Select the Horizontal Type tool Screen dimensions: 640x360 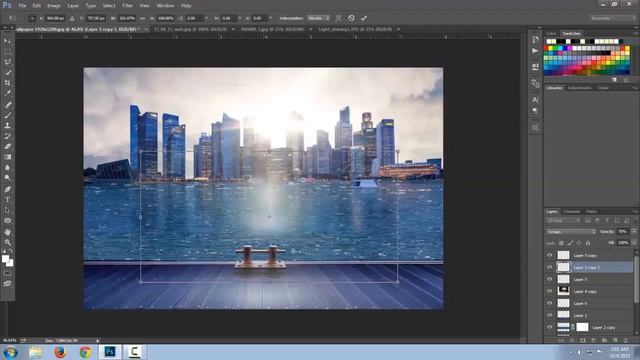coord(7,200)
